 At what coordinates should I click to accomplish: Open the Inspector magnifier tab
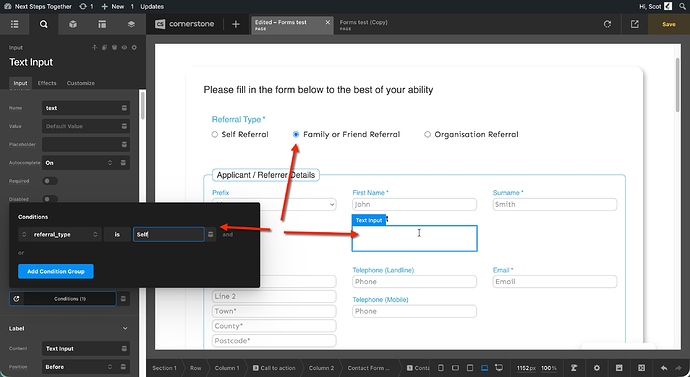44,24
